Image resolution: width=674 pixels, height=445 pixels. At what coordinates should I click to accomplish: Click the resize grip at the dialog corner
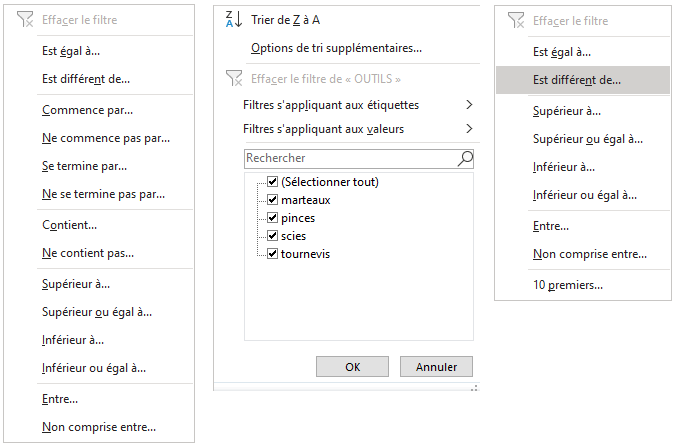coord(474,388)
